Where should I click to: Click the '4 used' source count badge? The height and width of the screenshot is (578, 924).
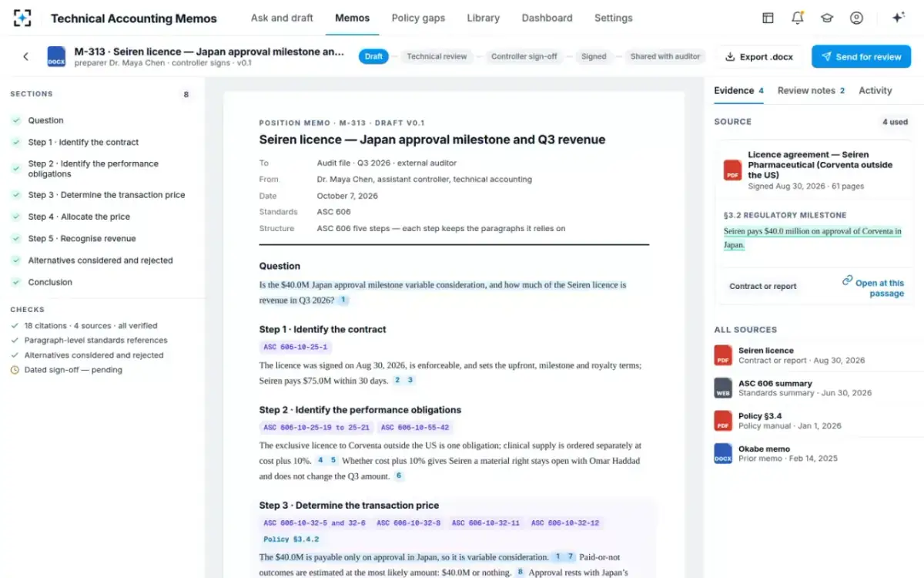pyautogui.click(x=895, y=122)
